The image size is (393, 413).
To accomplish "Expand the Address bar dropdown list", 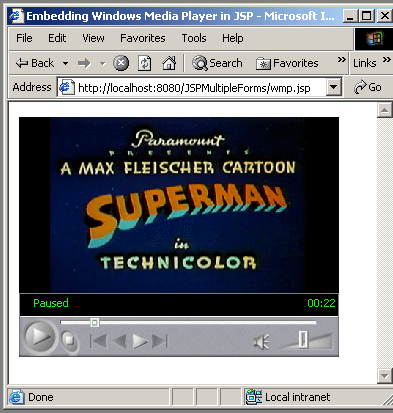I will pyautogui.click(x=333, y=87).
